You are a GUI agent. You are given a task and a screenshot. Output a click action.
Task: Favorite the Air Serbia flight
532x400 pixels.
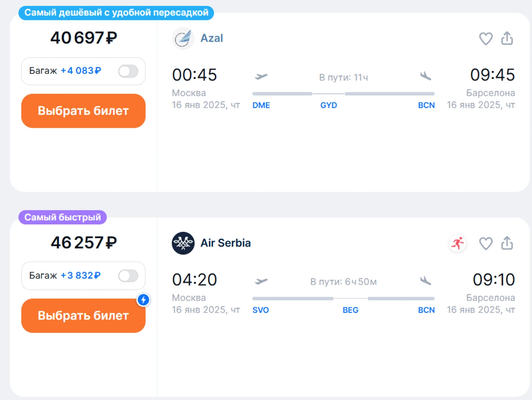click(485, 244)
